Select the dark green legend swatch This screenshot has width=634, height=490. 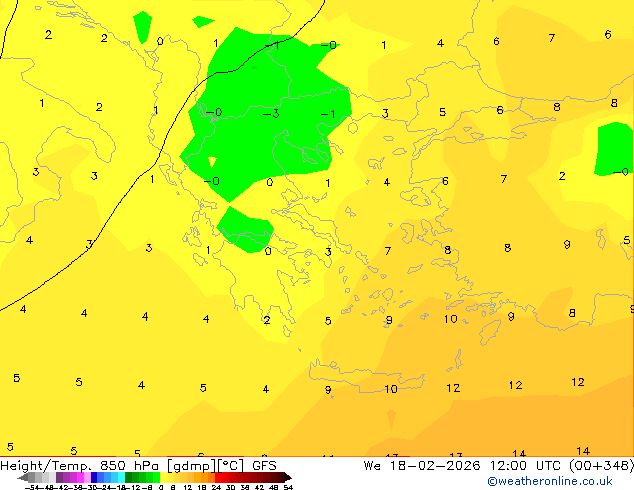(x=128, y=477)
